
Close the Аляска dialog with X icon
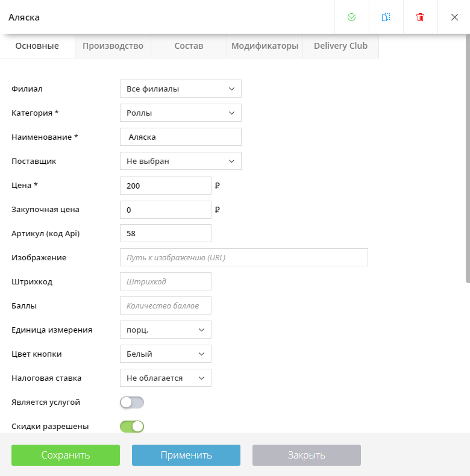click(x=454, y=17)
